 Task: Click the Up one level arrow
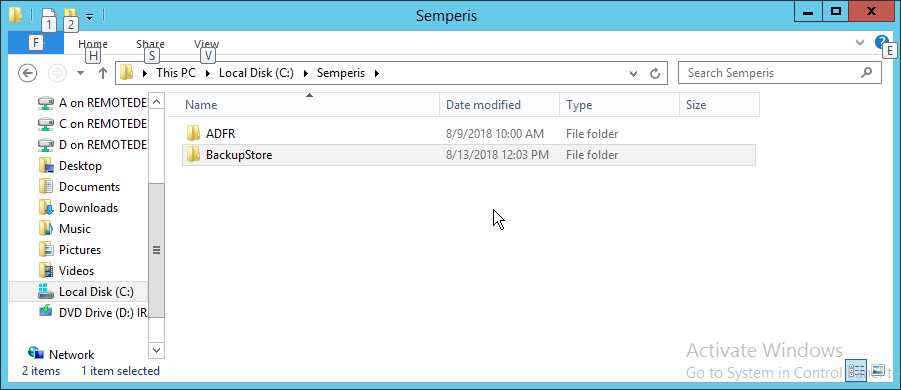coord(103,73)
